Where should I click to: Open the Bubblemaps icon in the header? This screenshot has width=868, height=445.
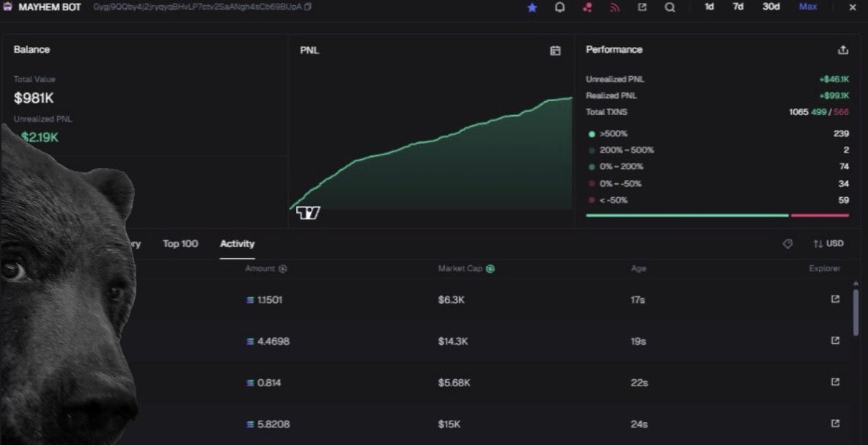[586, 7]
